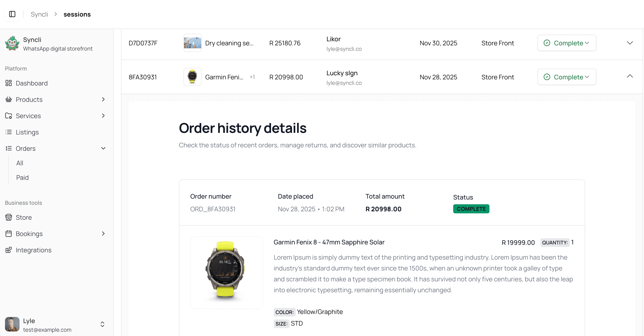Expand the Products submenu arrow
644x336 pixels.
103,99
